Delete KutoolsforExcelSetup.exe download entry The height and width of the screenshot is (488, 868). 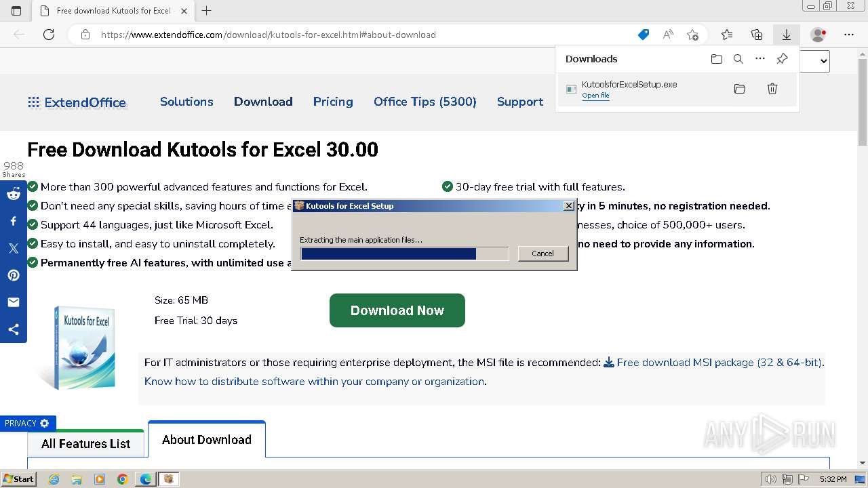[x=772, y=89]
